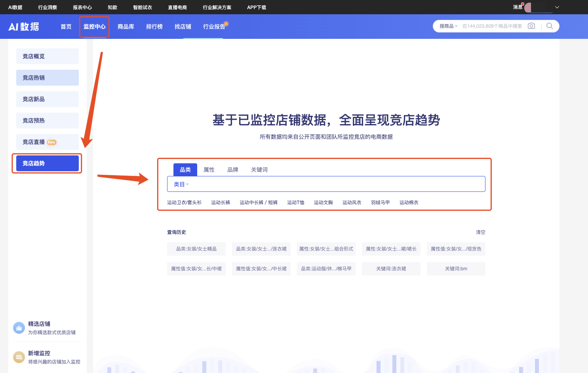This screenshot has height=373, width=588.
Task: Switch to the 品类 tab
Action: point(185,170)
